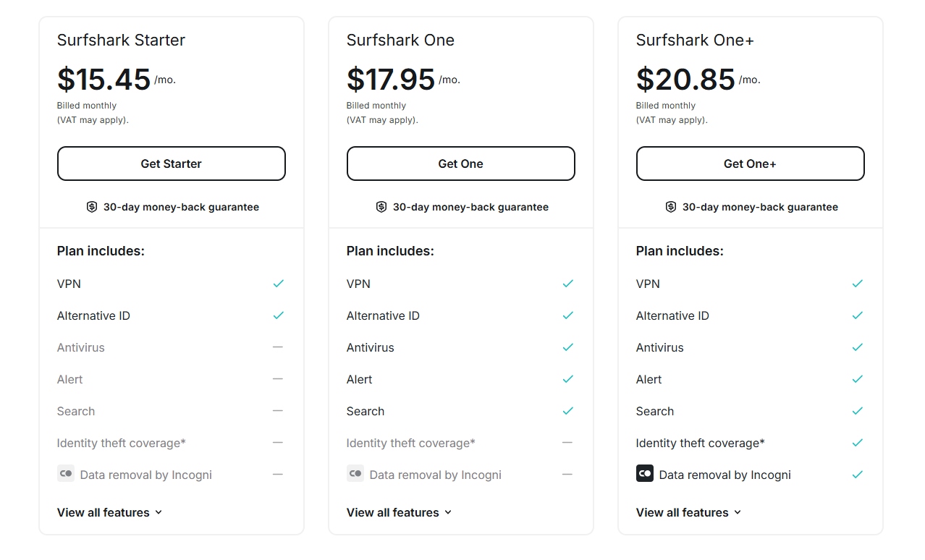This screenshot has height=560, width=925.
Task: Click the VPN checkmark in the Starter column
Action: point(278,284)
